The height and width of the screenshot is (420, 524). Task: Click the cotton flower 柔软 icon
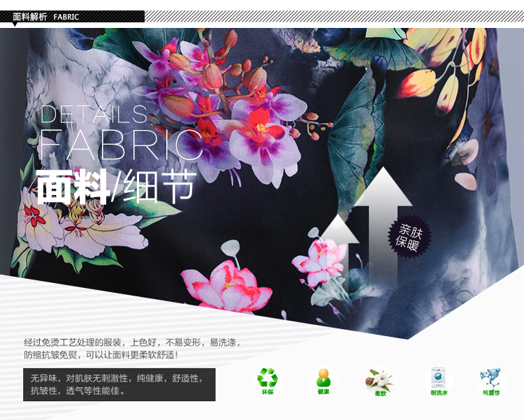(379, 379)
